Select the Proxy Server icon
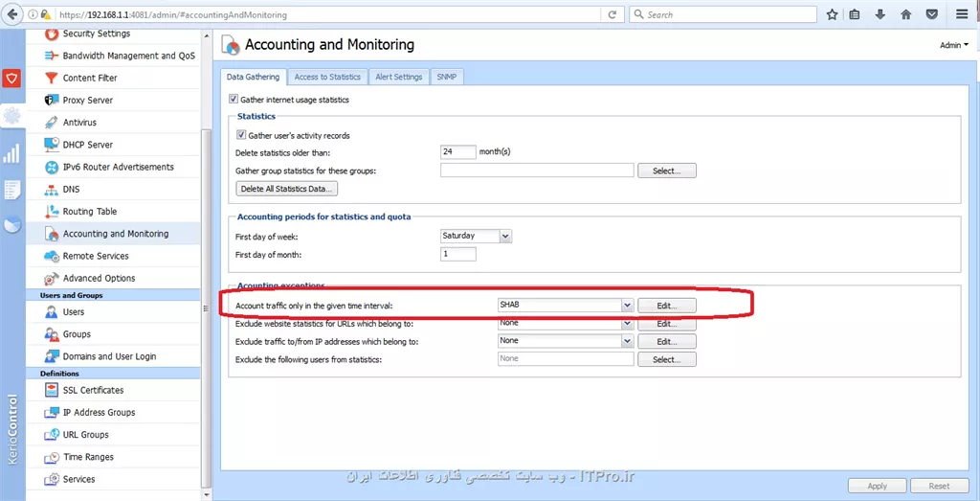Screen dimensions: 980x501 (x=52, y=100)
